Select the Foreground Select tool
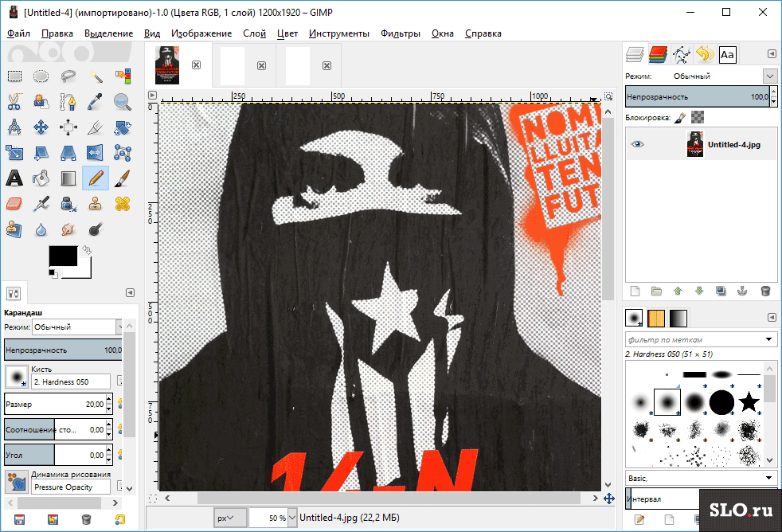Screen dimensions: 782x532 click(x=41, y=102)
